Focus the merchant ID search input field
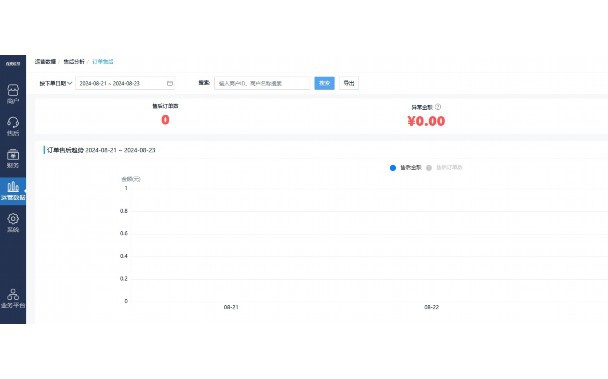Image resolution: width=608 pixels, height=379 pixels. (x=262, y=83)
